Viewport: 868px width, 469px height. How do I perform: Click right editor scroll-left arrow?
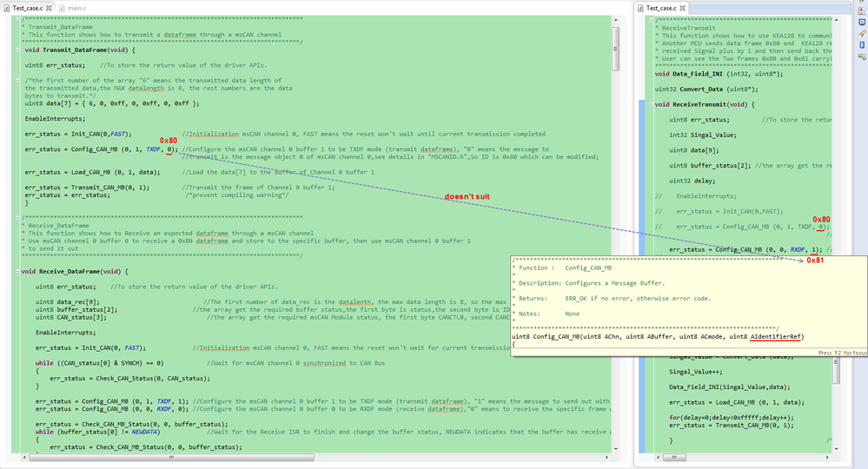pos(659,458)
